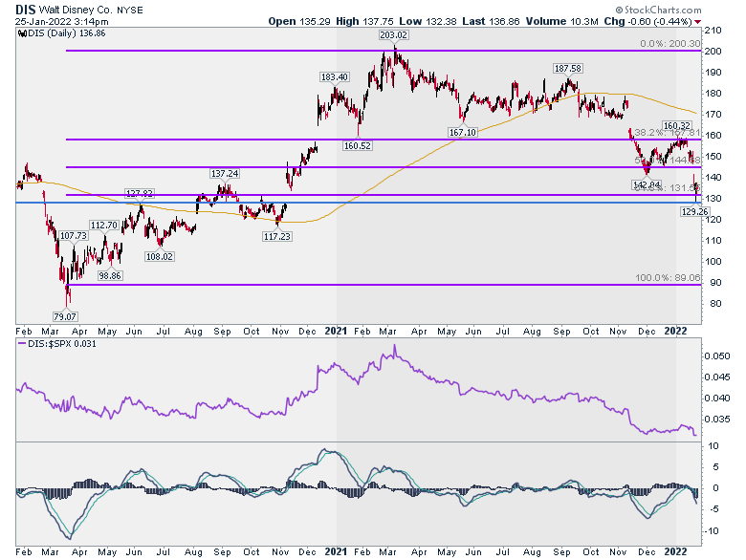Click the 117.23 low price label
This screenshot has width=746, height=560.
277,236
